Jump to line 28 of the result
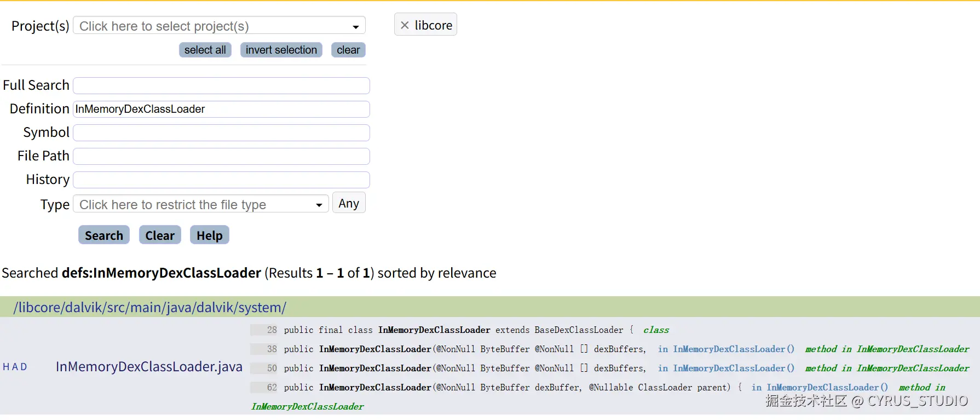The width and height of the screenshot is (980, 420). click(x=264, y=330)
